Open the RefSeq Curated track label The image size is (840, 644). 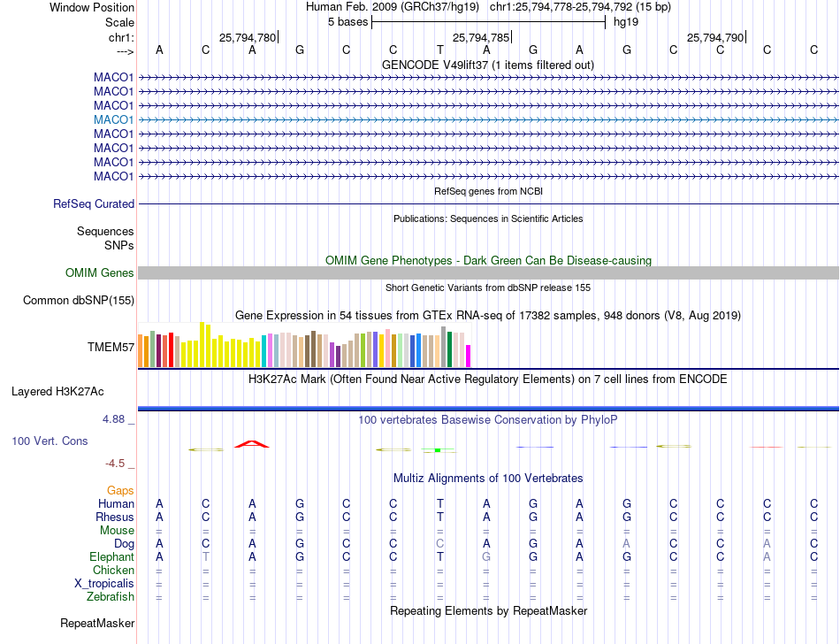point(94,204)
